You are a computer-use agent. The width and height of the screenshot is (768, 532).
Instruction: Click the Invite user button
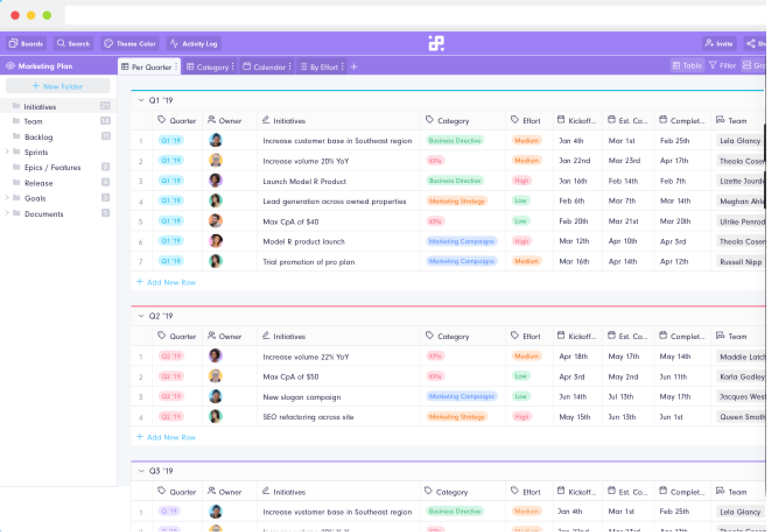click(x=719, y=44)
